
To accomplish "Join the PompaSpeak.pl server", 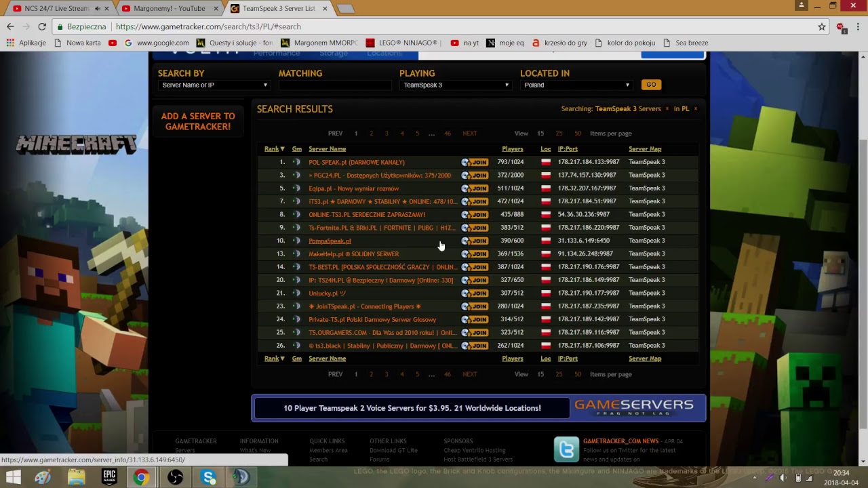I will click(x=475, y=241).
